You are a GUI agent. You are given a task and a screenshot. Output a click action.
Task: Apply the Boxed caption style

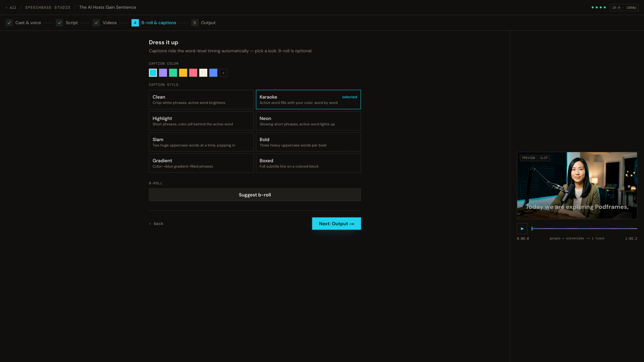tap(308, 163)
